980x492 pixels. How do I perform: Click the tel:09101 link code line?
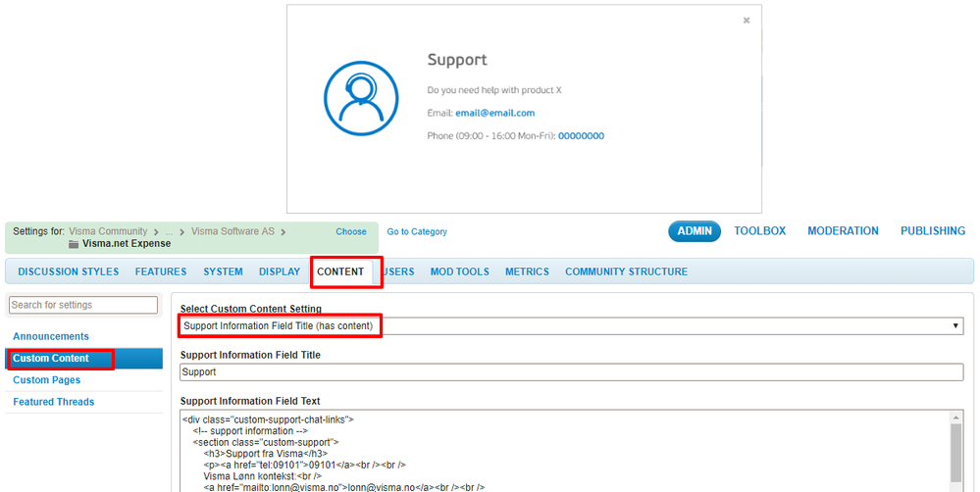tap(305, 466)
